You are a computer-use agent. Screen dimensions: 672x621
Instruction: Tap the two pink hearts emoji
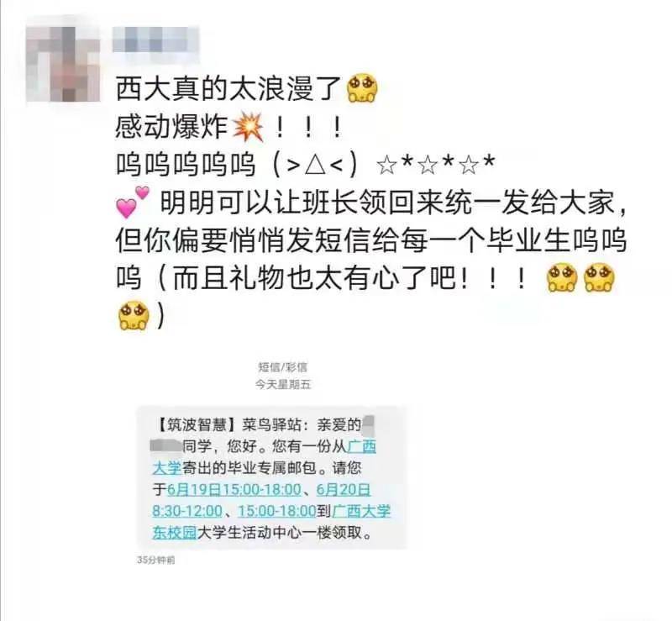coord(133,202)
